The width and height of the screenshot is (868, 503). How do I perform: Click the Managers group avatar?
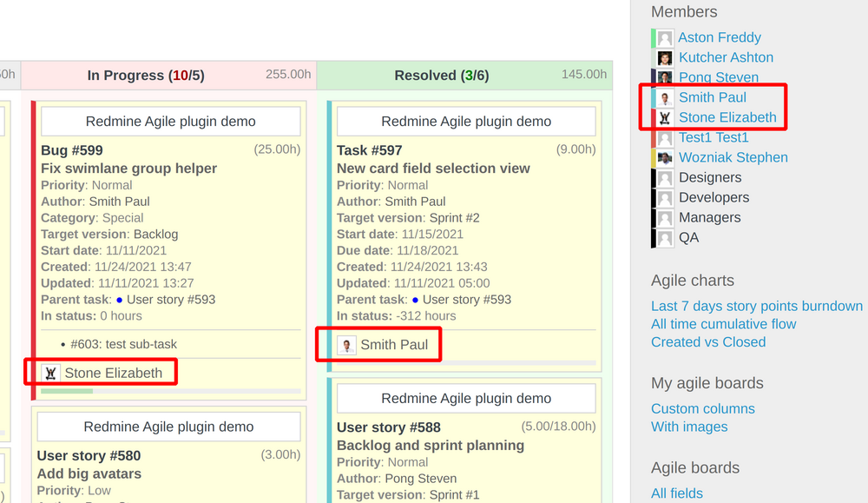[663, 217]
